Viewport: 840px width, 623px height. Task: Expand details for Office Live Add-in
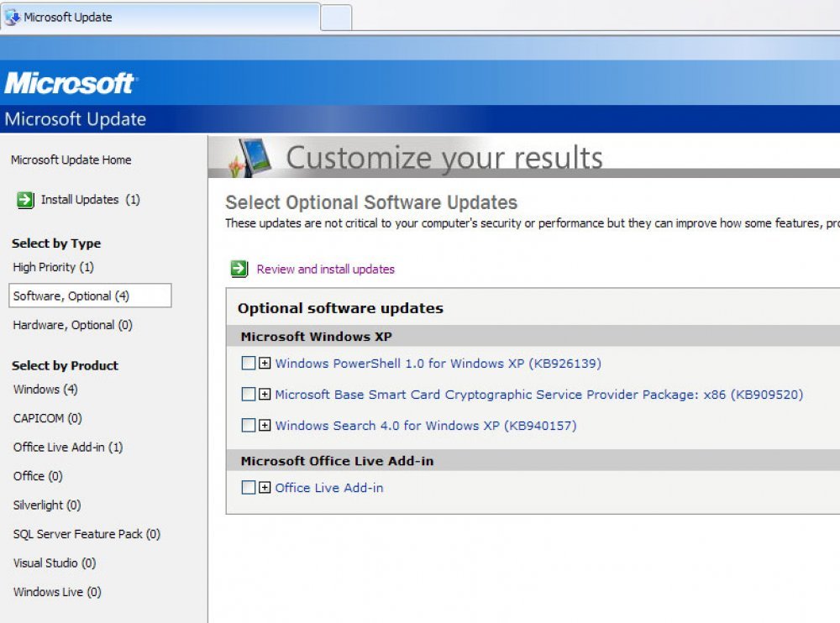pos(265,488)
